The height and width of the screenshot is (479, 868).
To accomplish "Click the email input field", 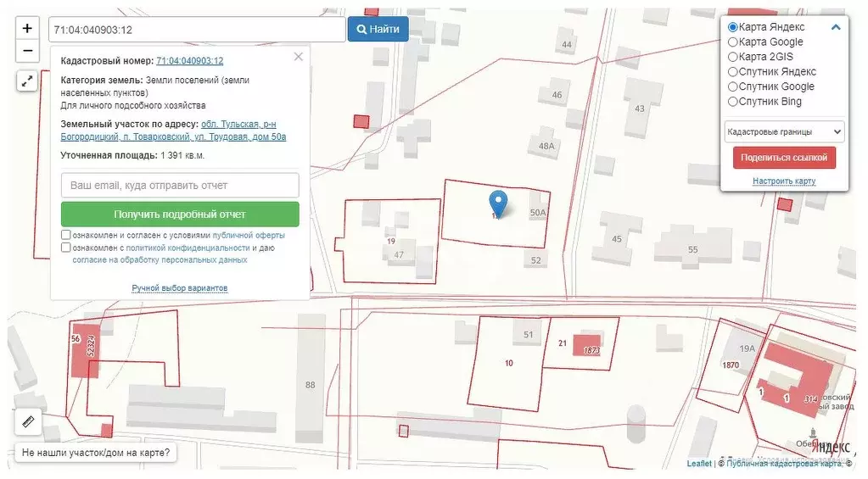I will 180,185.
